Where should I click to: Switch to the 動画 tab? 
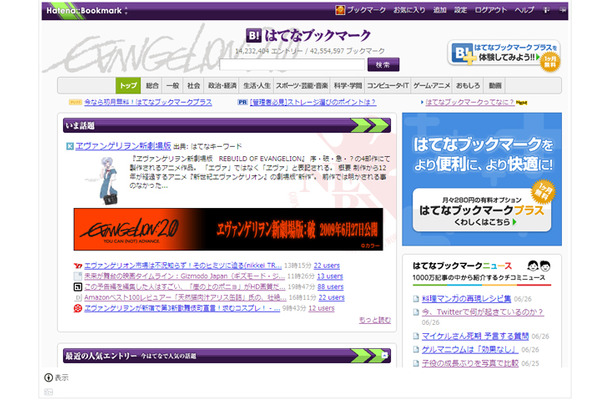[x=495, y=86]
